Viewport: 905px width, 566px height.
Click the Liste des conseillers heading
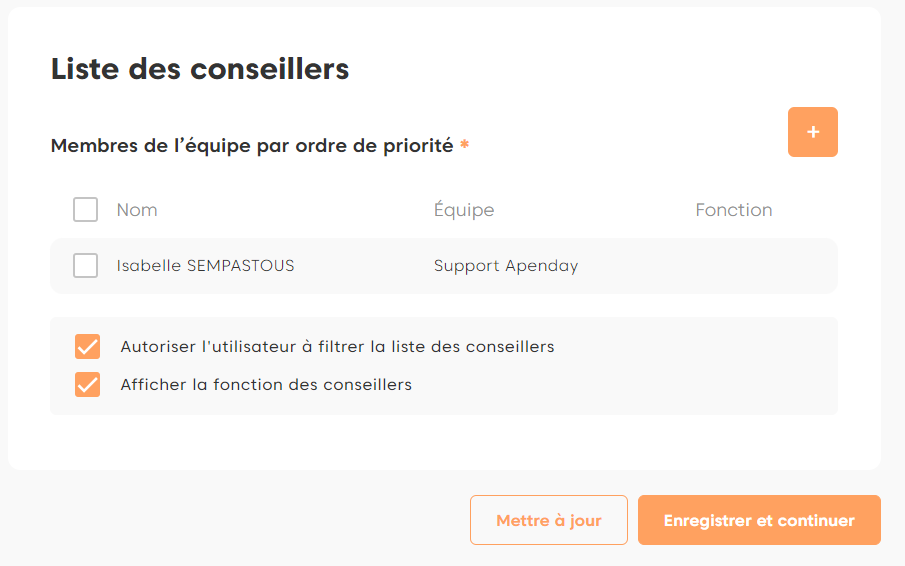(x=200, y=69)
